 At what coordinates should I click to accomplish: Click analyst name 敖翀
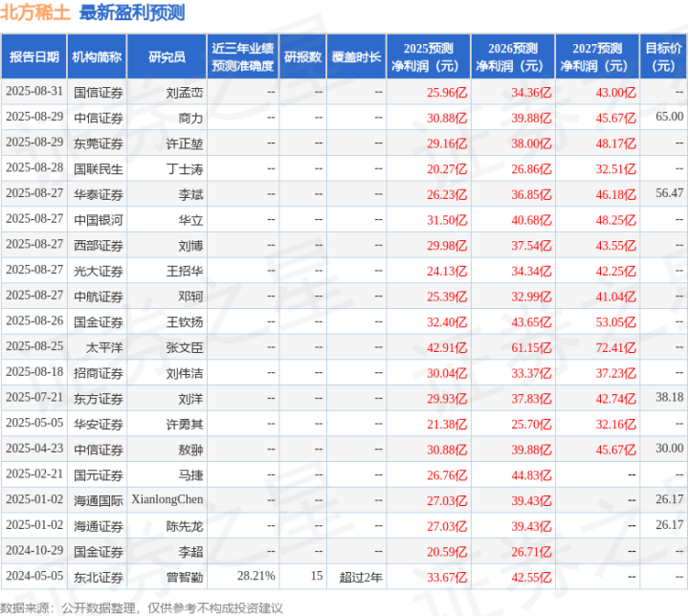pyautogui.click(x=190, y=450)
